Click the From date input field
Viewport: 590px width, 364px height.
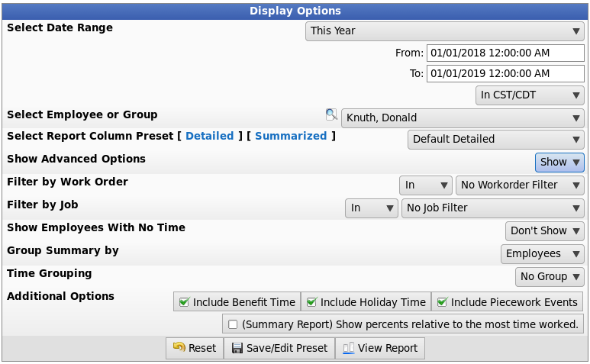(505, 53)
